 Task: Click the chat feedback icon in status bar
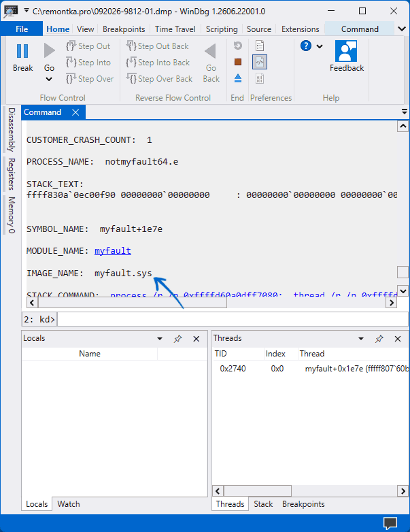pyautogui.click(x=390, y=523)
